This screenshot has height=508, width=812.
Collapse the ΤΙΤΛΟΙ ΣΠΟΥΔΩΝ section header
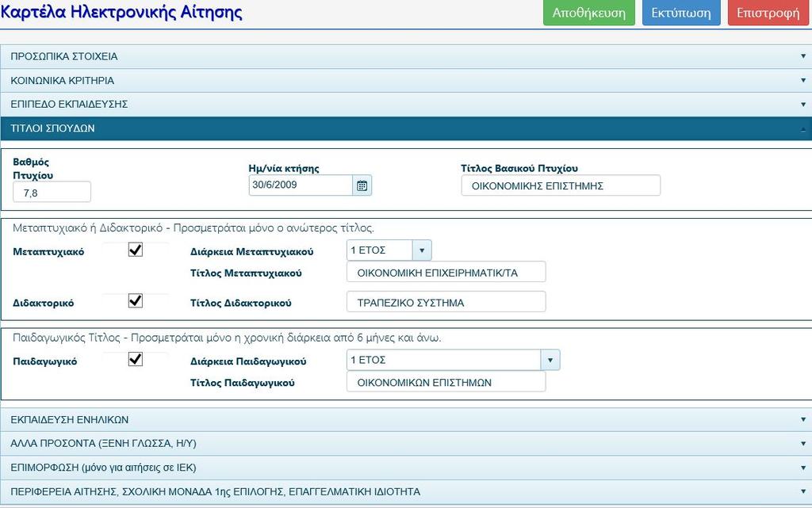[406, 128]
